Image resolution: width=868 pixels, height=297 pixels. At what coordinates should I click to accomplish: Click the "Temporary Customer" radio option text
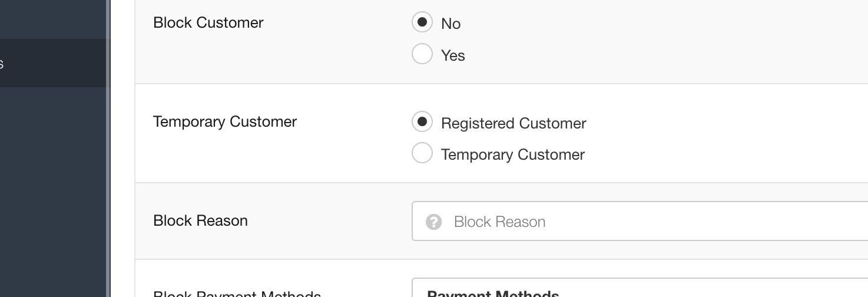[512, 154]
